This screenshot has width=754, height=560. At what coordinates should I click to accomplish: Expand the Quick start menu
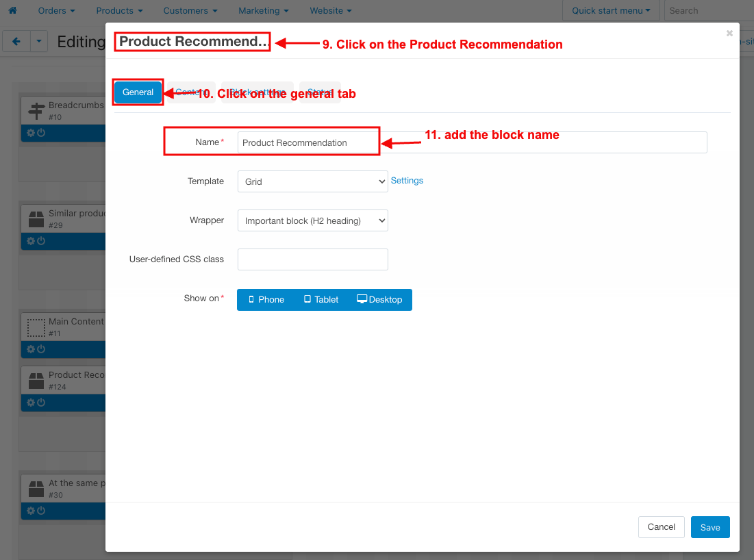click(611, 10)
